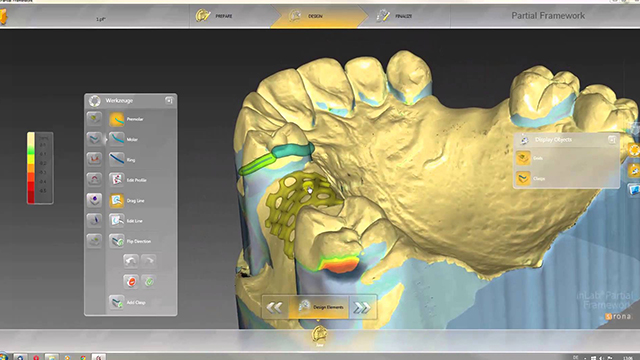Switch to the Prepare phase tab
This screenshot has width=640, height=360.
tap(214, 16)
